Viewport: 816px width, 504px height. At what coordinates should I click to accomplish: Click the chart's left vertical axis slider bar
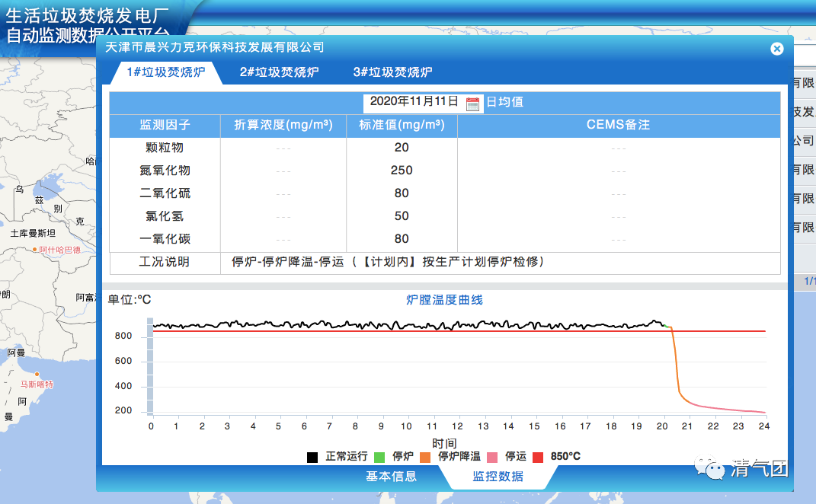[150, 367]
